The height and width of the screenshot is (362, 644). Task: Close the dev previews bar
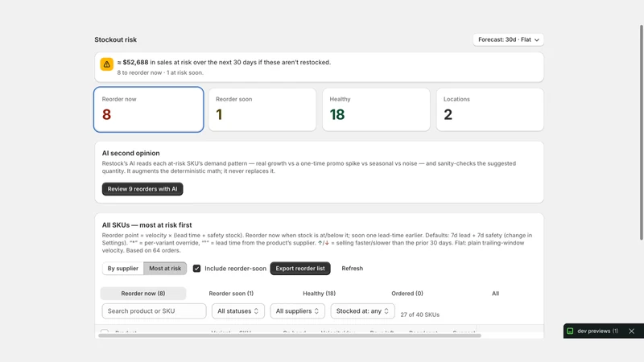click(631, 331)
